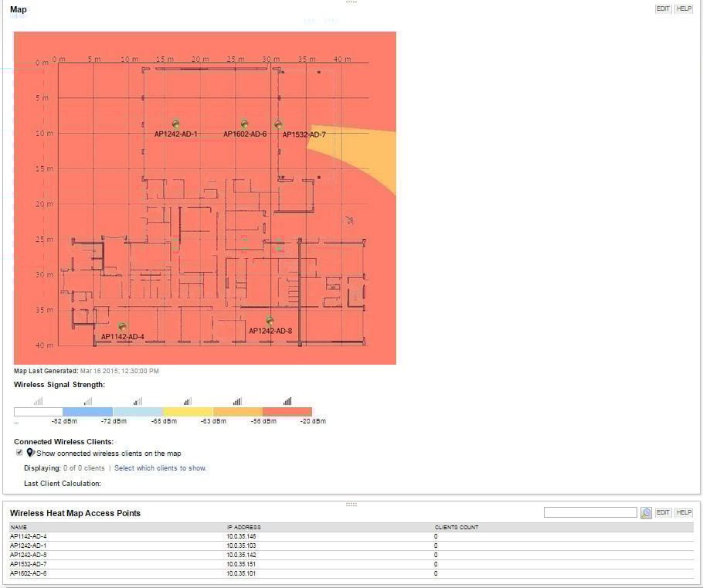Image resolution: width=703 pixels, height=588 pixels.
Task: Click the '0 of 0 clients' text
Action: coord(84,467)
